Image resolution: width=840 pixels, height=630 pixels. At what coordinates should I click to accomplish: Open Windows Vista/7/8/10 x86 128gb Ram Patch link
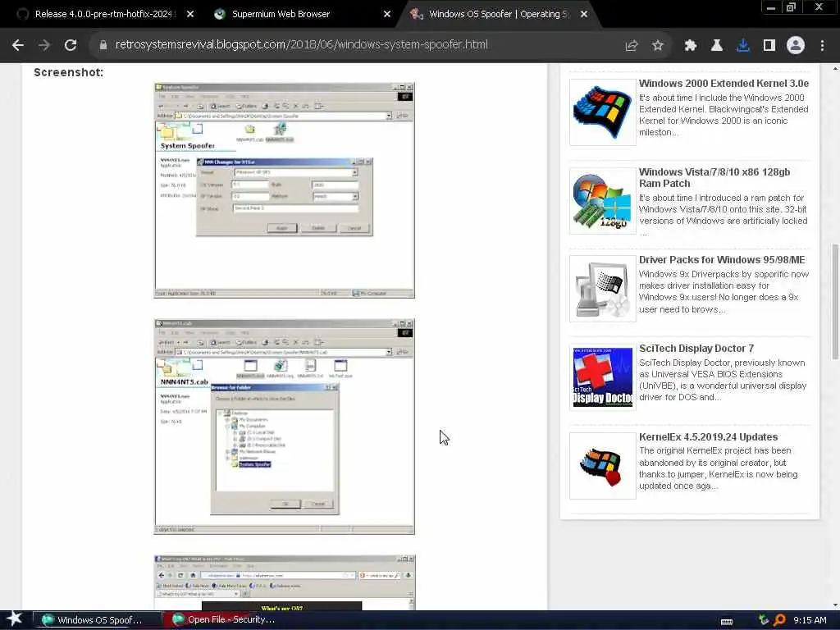[x=714, y=177]
